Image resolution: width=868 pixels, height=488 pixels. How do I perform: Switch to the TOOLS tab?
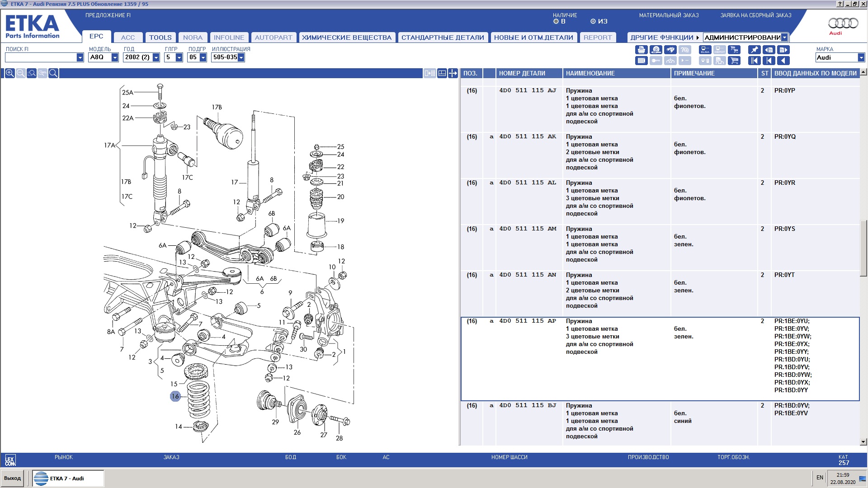coord(160,38)
